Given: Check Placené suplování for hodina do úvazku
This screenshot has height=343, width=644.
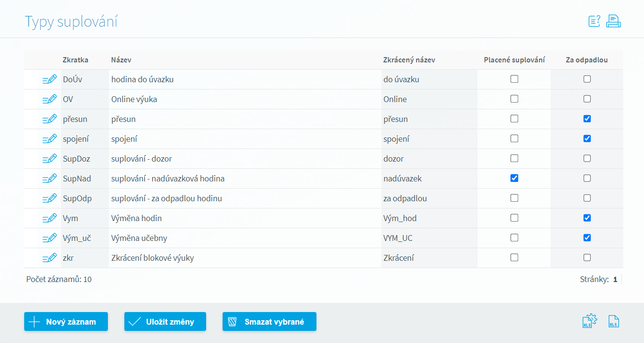Looking at the screenshot, I should click(514, 79).
